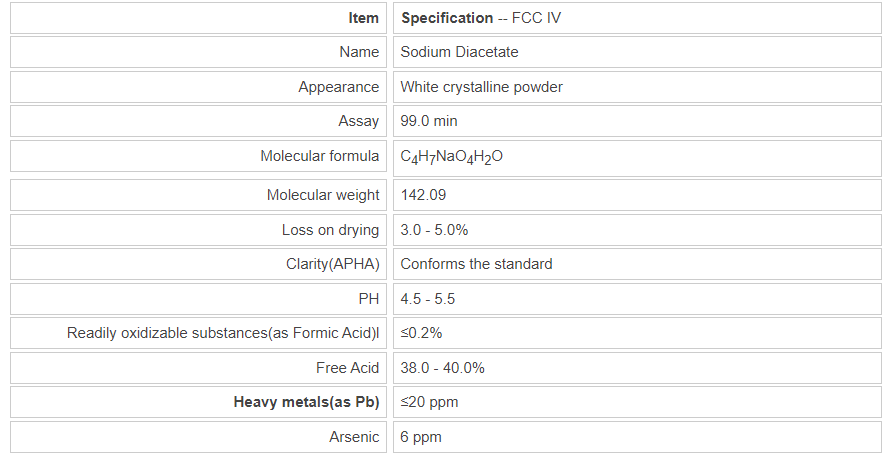Click White crystalline powder text
890x464 pixels.
click(481, 87)
